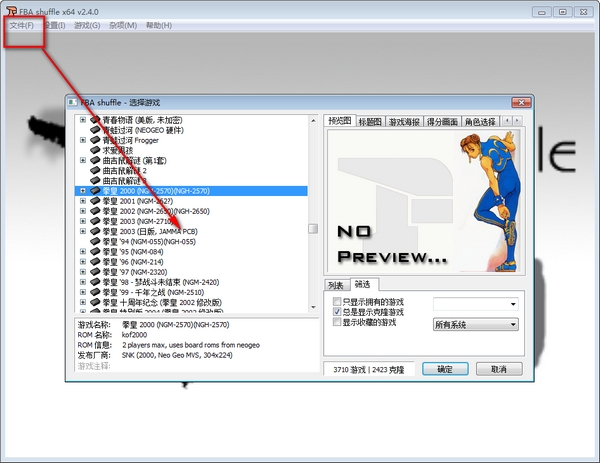The height and width of the screenshot is (463, 600).
Task: Click the ROM name value kof2000
Action: coord(134,335)
